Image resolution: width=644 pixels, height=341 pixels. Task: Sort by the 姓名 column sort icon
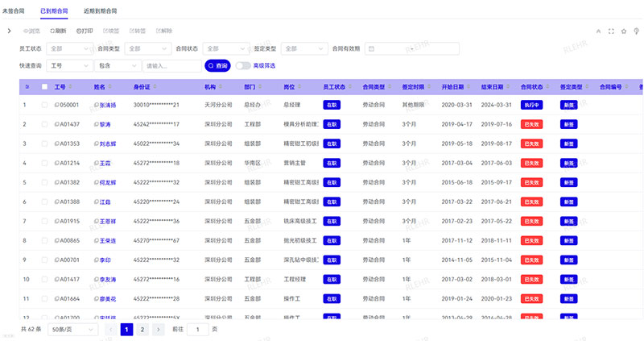coord(109,87)
